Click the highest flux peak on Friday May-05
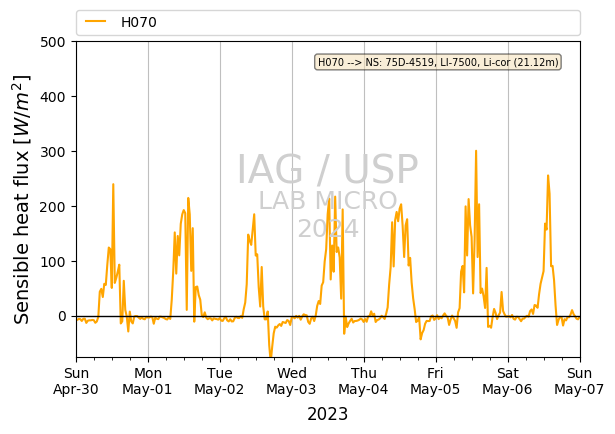The width and height of the screenshot is (615, 434). [x=476, y=151]
